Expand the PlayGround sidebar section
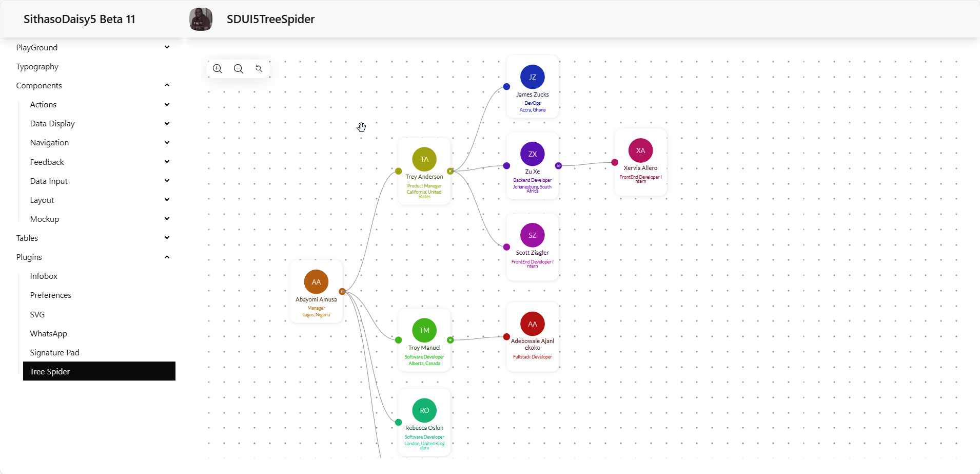 [x=167, y=47]
